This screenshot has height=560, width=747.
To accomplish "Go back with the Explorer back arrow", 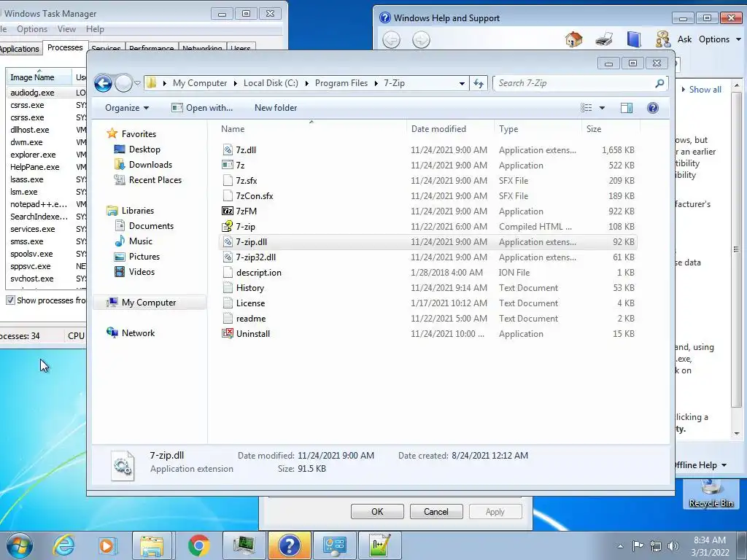I will coord(103,83).
